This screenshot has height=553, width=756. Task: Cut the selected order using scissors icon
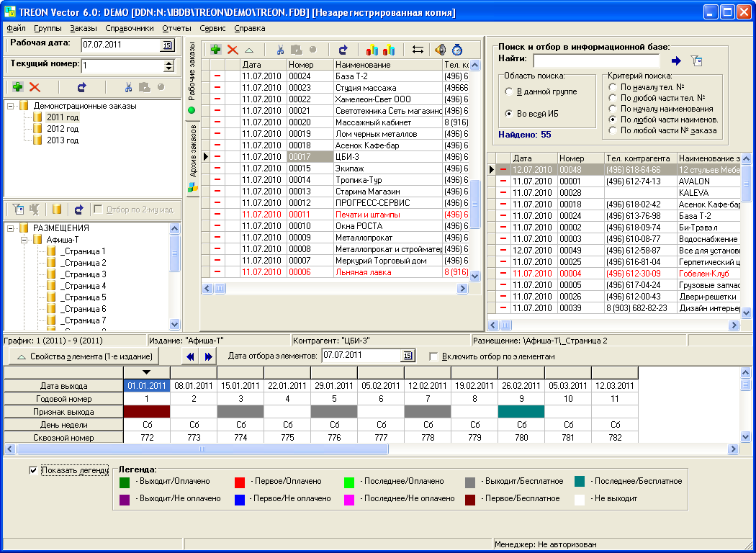(x=279, y=50)
